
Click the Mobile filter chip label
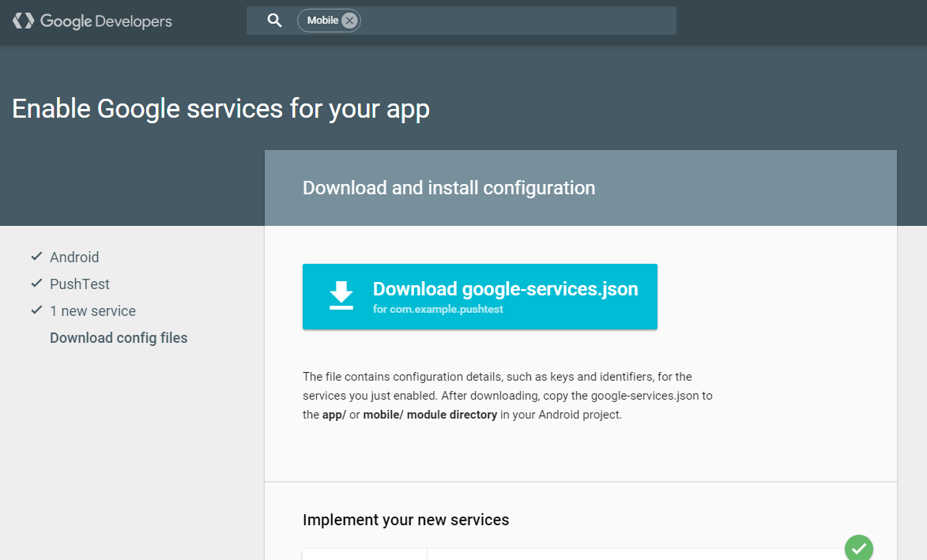click(322, 21)
